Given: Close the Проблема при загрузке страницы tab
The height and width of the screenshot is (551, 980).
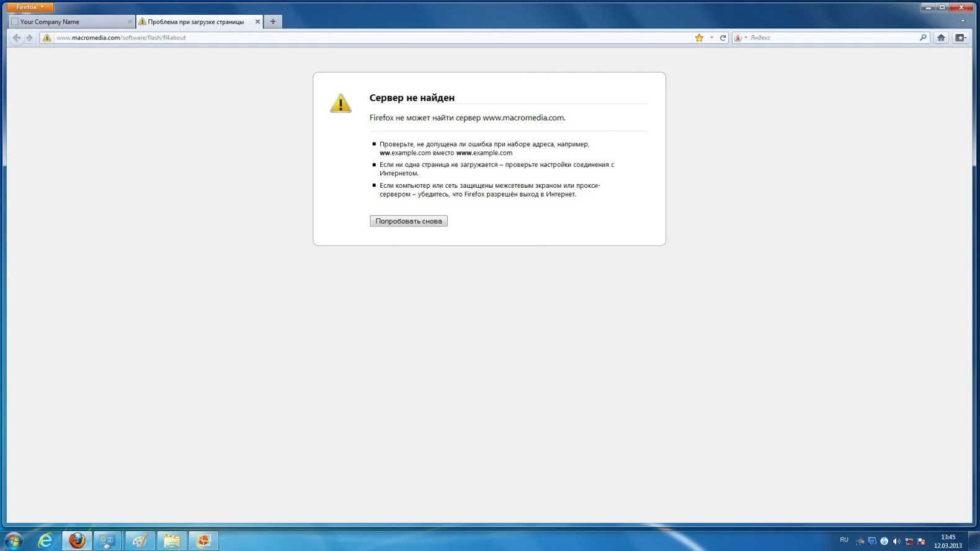Looking at the screenshot, I should pyautogui.click(x=257, y=22).
